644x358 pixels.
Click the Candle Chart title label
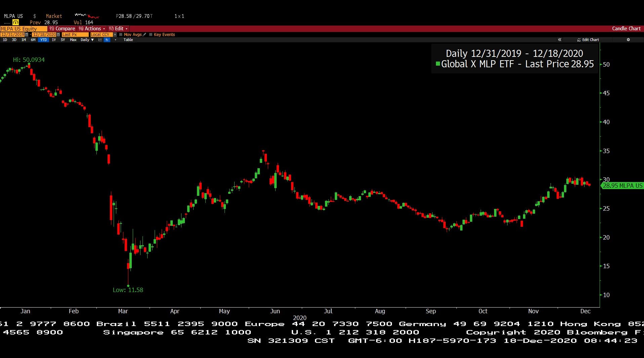[x=626, y=29]
